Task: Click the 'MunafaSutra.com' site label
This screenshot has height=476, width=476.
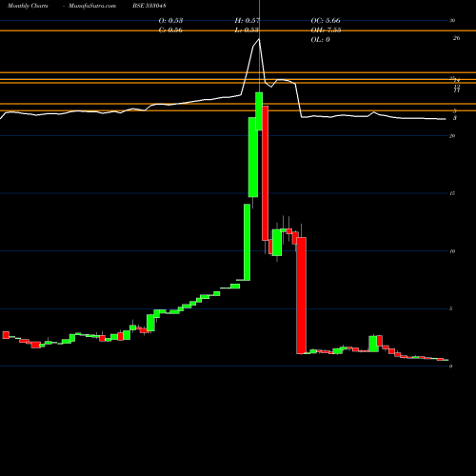Action: [92, 6]
